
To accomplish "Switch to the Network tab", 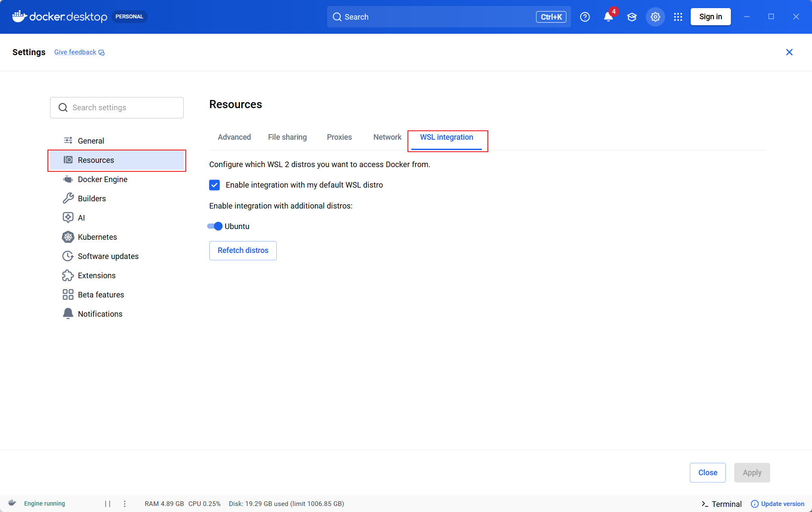I will coord(387,137).
